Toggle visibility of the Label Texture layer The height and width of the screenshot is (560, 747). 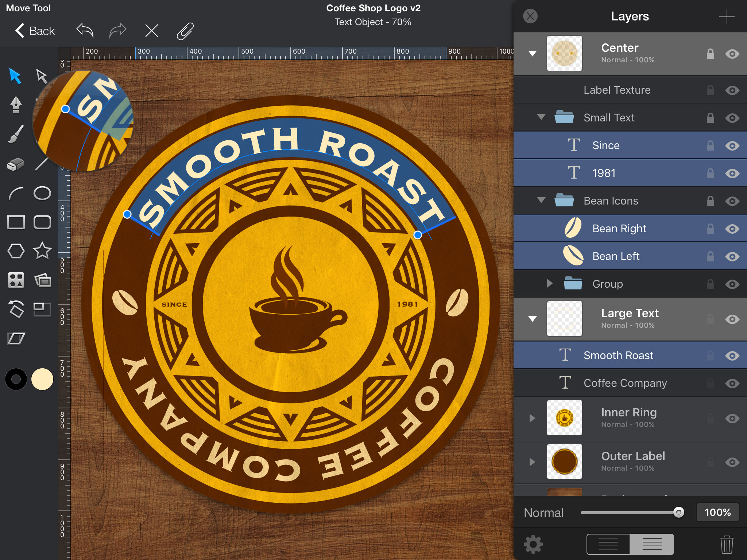click(732, 90)
